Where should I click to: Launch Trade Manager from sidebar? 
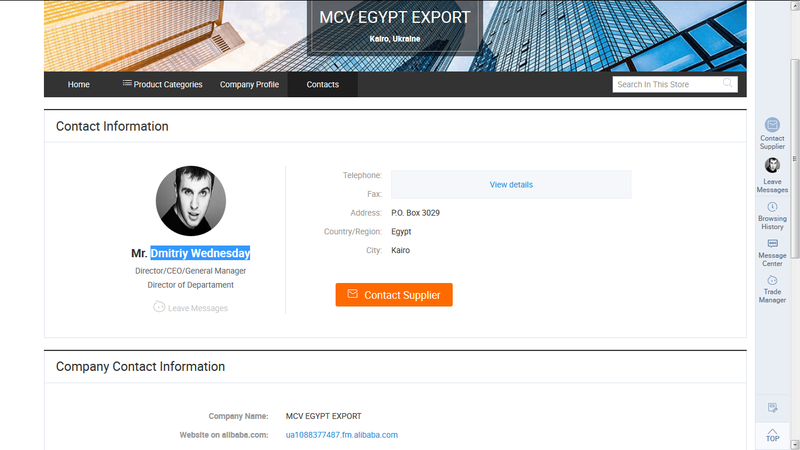click(772, 281)
